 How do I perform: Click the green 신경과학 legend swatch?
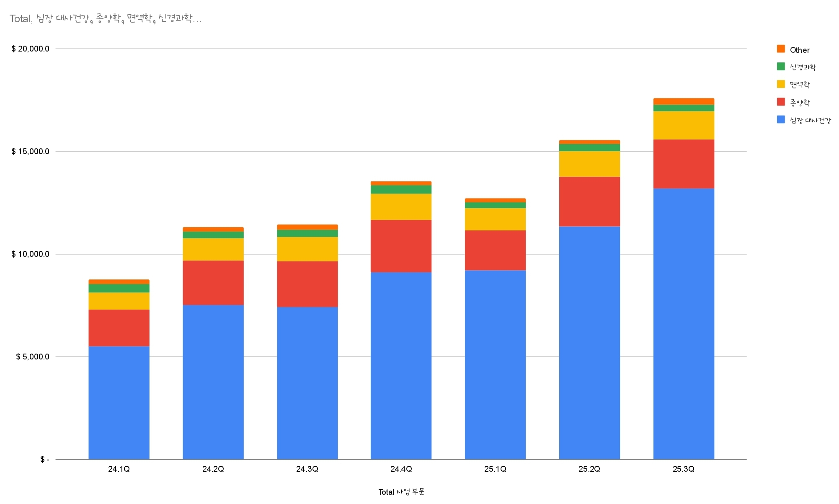pos(781,67)
